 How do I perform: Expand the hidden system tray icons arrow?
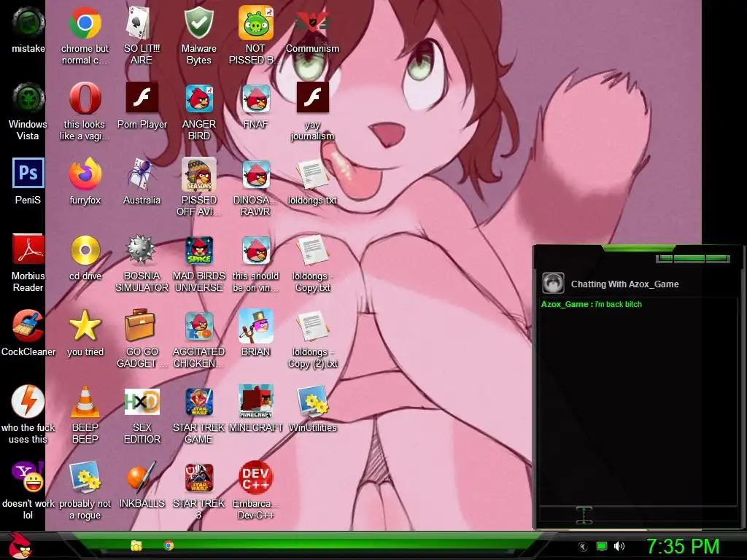(x=582, y=547)
